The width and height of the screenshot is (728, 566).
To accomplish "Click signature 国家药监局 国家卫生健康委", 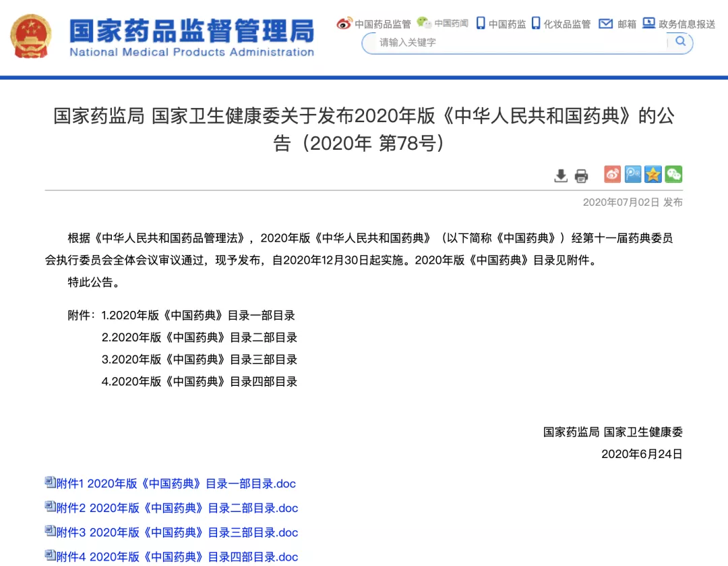I will [613, 432].
